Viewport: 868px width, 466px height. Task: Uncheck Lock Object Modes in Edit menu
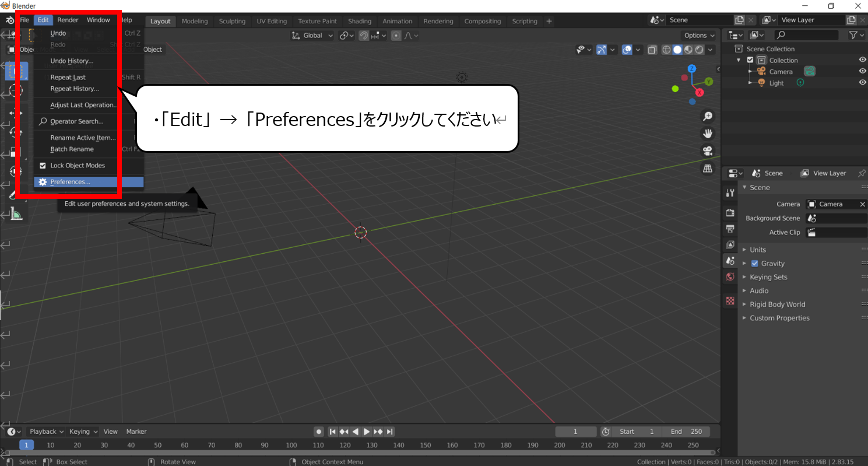pyautogui.click(x=43, y=166)
